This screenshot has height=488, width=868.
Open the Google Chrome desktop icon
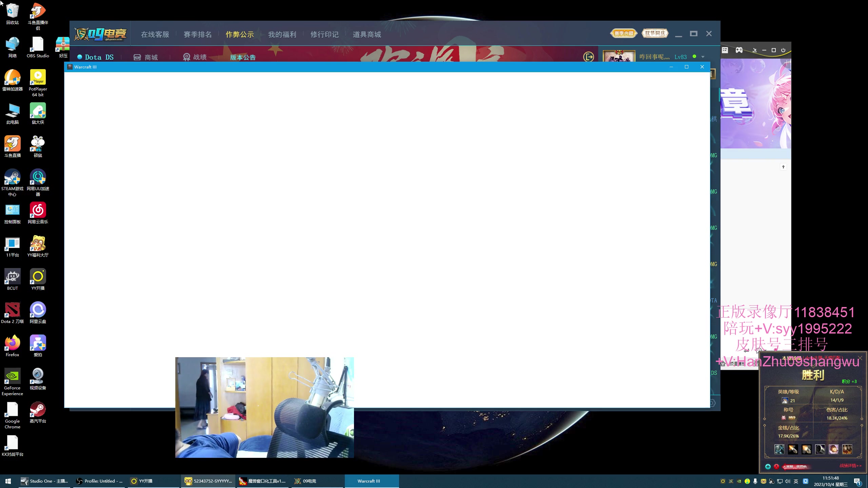[12, 415]
